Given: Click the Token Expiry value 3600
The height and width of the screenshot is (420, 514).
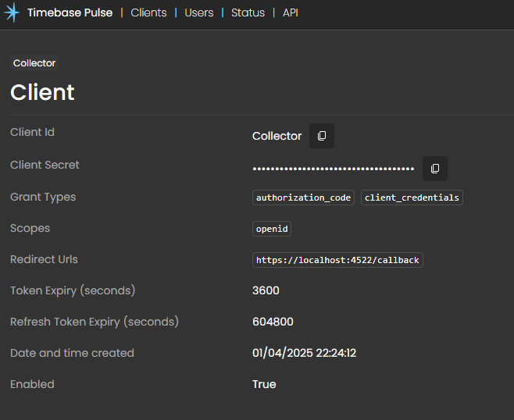Looking at the screenshot, I should [266, 290].
